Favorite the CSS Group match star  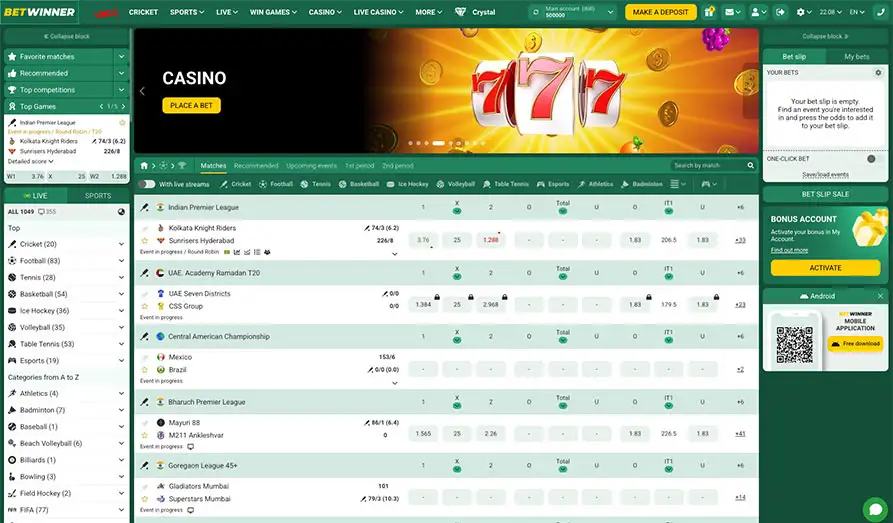pos(145,306)
